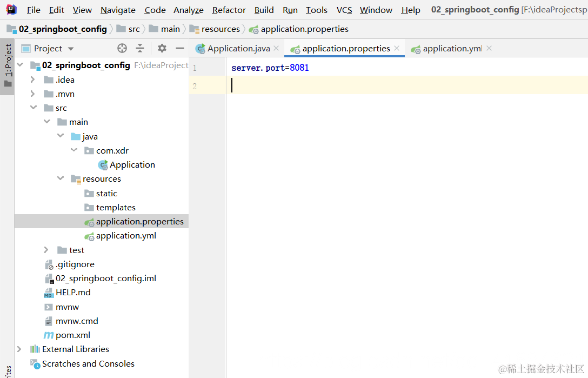Collapse the 02_springboot_config root node
The width and height of the screenshot is (588, 378).
[20, 65]
